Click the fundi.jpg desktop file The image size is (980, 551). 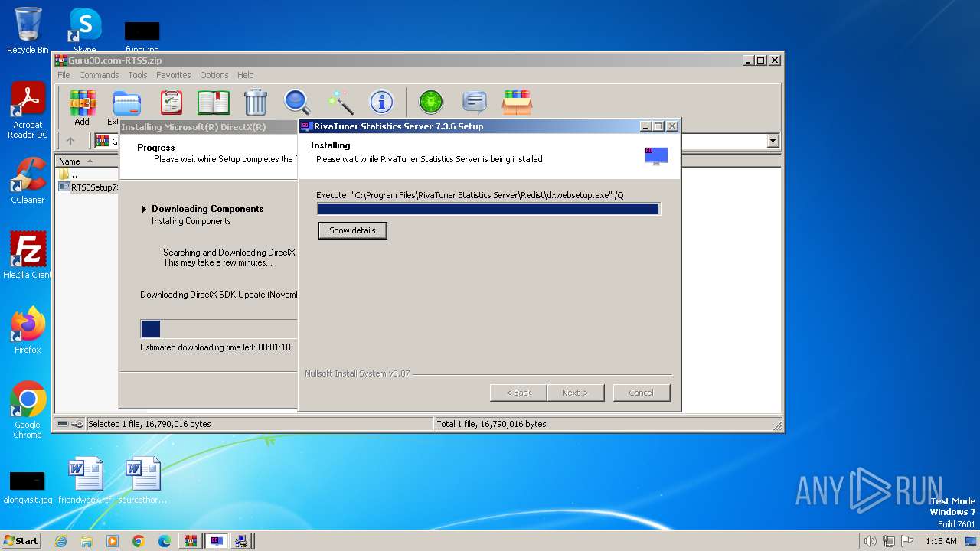(142, 35)
